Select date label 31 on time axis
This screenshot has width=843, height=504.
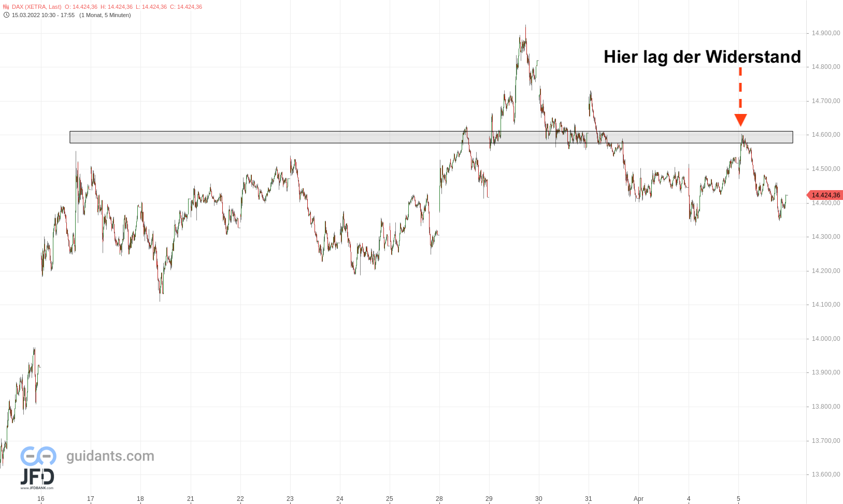(589, 499)
